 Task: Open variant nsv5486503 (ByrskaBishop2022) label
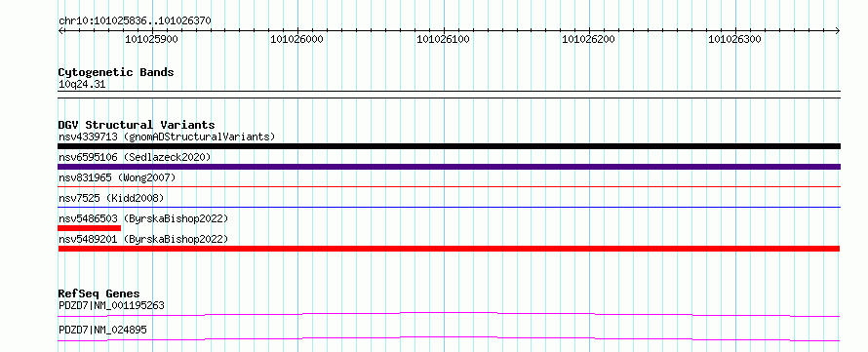click(x=143, y=218)
